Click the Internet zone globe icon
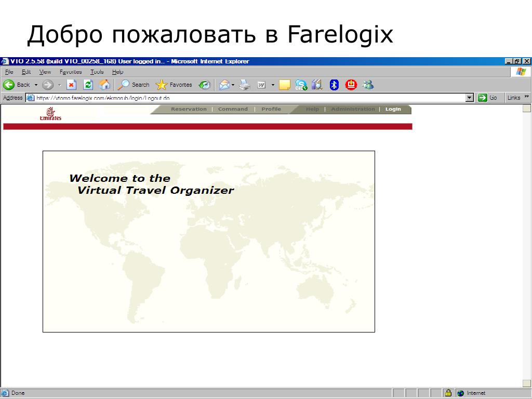 (x=460, y=393)
